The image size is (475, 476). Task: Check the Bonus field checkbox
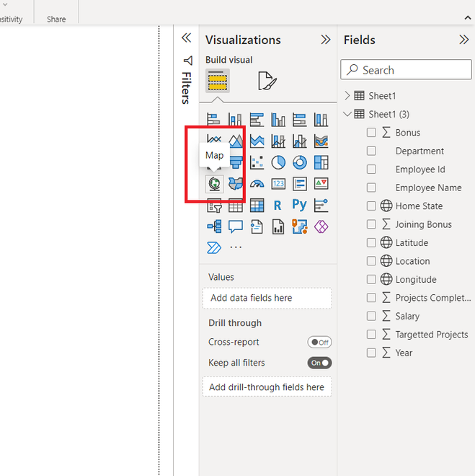click(371, 133)
